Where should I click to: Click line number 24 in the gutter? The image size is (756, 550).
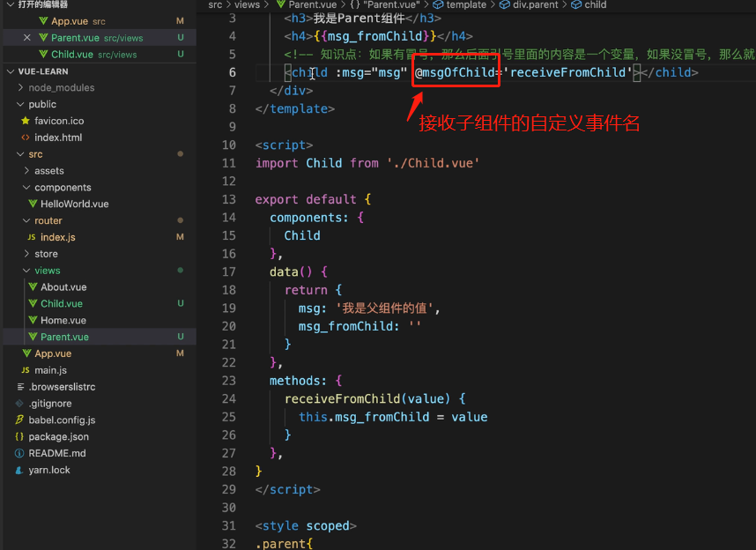(229, 399)
